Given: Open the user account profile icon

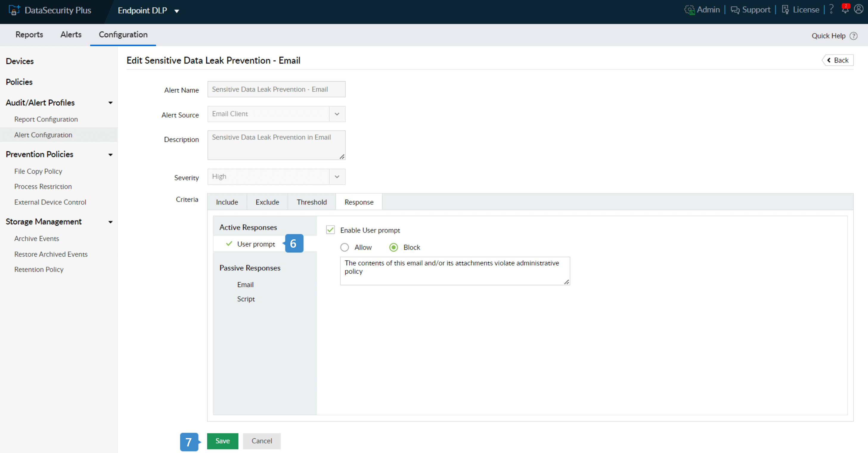Looking at the screenshot, I should tap(858, 9).
